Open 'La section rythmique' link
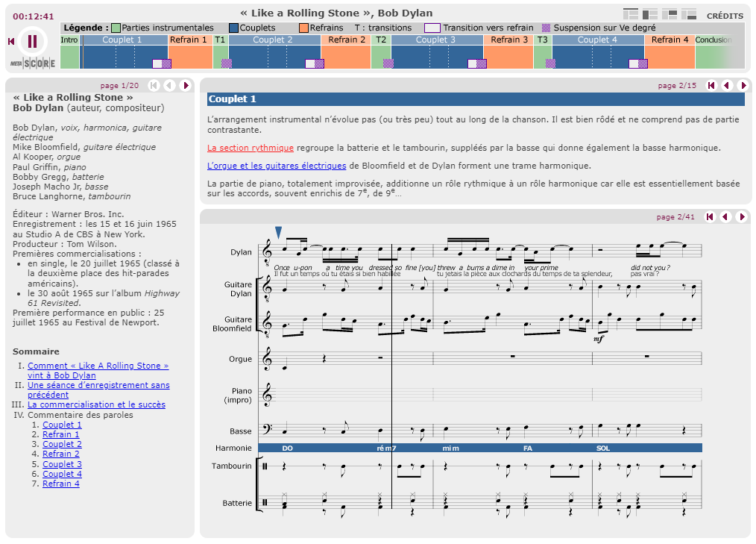 coord(251,148)
